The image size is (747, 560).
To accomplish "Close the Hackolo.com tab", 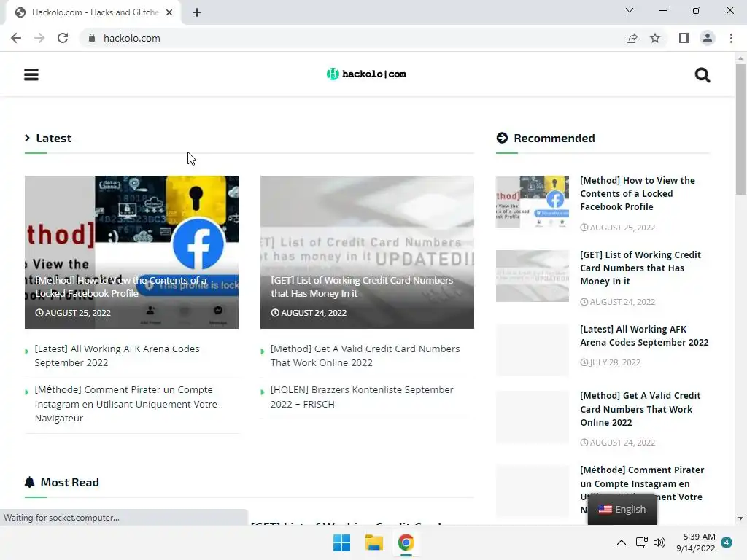I will [169, 12].
